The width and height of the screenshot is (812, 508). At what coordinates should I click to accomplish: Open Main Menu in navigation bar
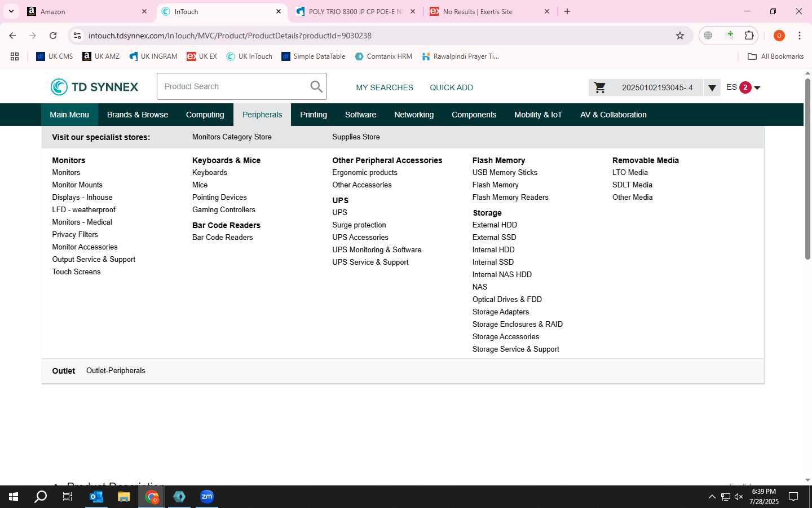pos(69,115)
